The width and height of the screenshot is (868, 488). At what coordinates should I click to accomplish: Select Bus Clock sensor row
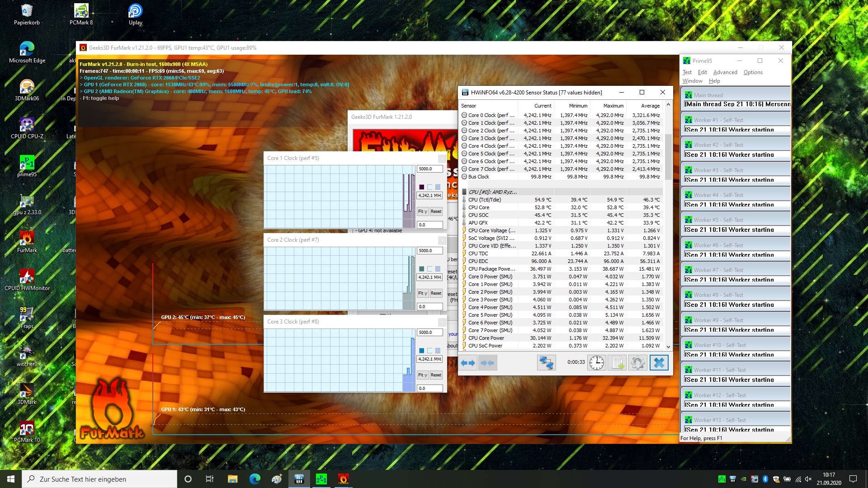tap(561, 177)
